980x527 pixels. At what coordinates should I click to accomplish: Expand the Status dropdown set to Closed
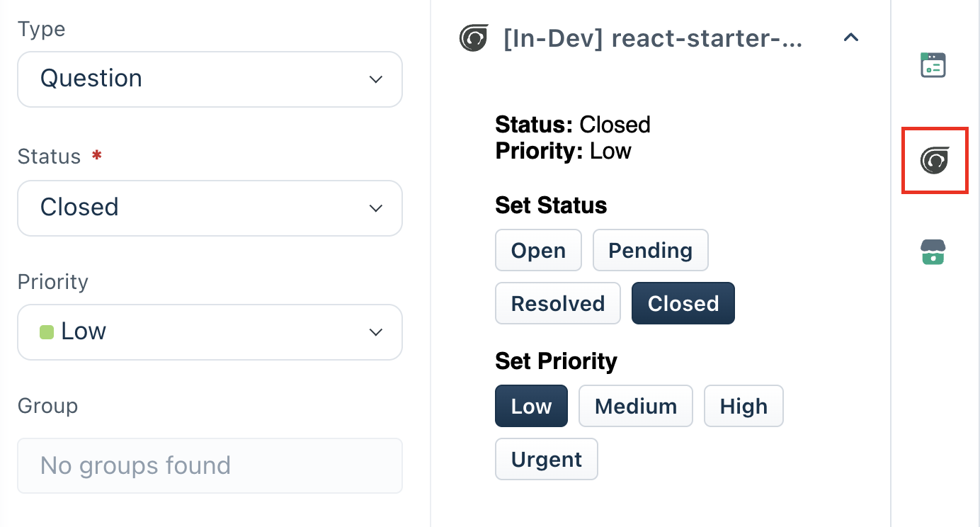coord(210,208)
